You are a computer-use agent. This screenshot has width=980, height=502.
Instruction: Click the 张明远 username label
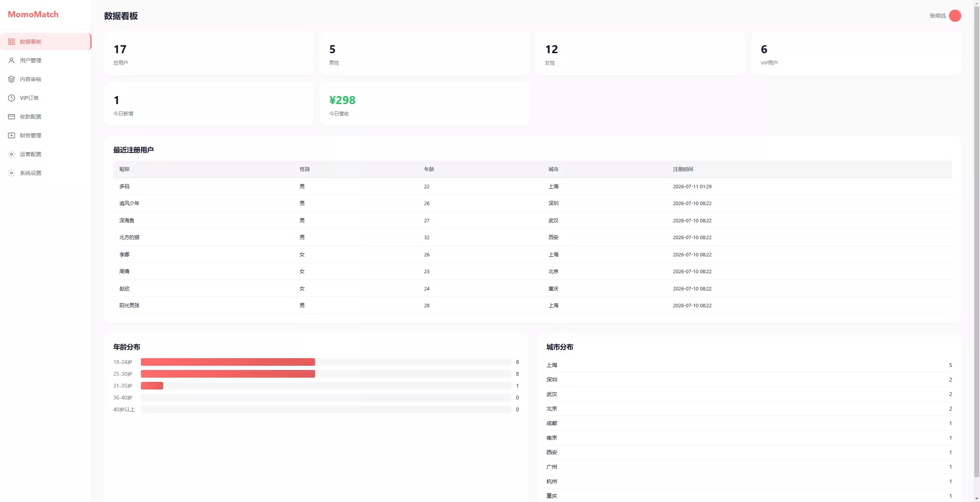(938, 16)
